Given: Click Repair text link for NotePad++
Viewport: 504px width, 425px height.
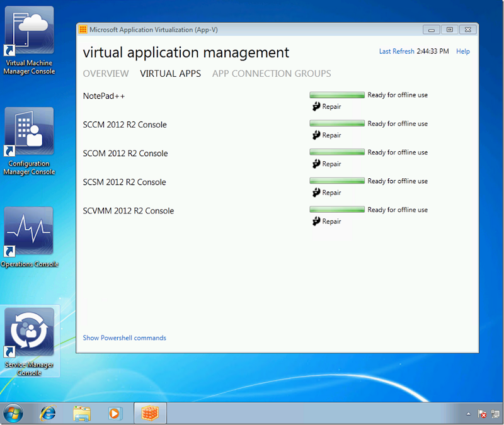Looking at the screenshot, I should 331,106.
